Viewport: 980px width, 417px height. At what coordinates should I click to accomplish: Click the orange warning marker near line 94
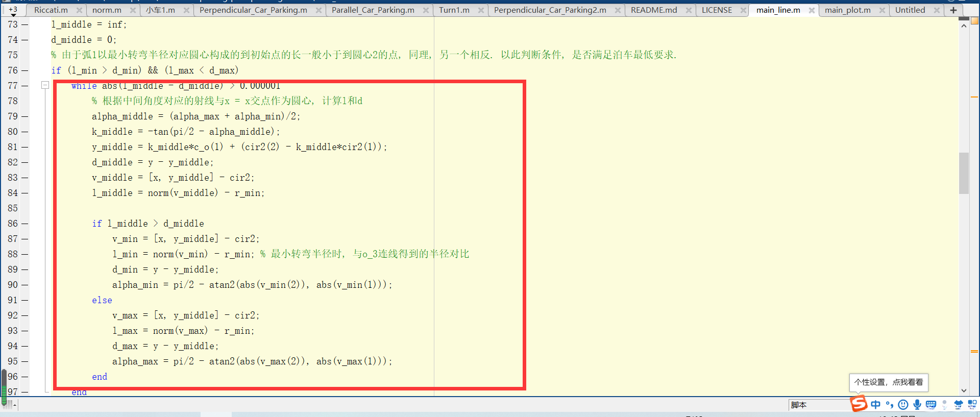pyautogui.click(x=974, y=351)
